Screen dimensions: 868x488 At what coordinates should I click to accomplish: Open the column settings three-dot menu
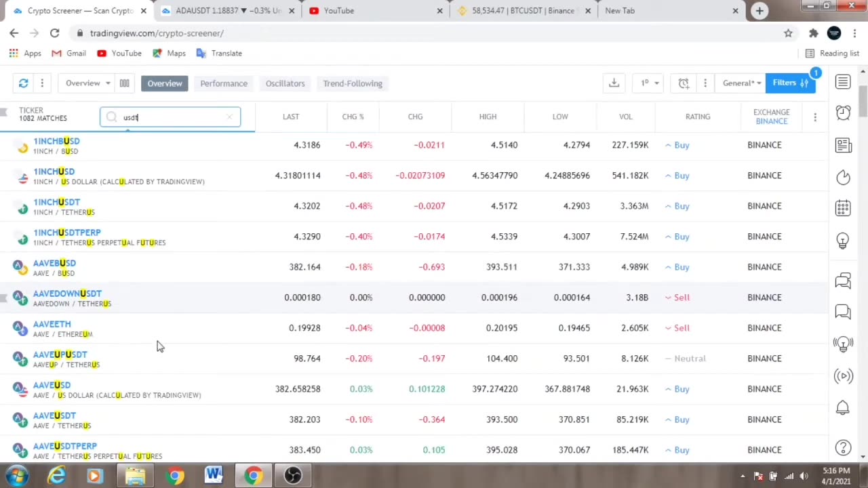[x=815, y=117]
